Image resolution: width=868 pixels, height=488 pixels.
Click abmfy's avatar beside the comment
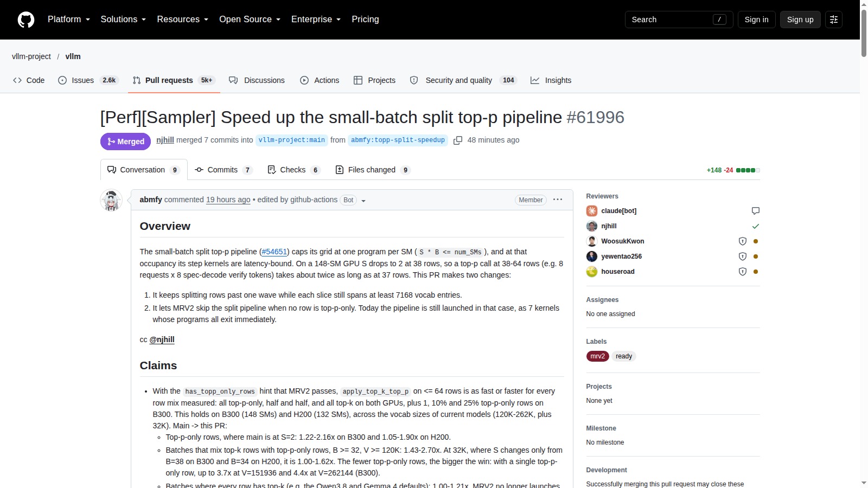click(x=111, y=201)
